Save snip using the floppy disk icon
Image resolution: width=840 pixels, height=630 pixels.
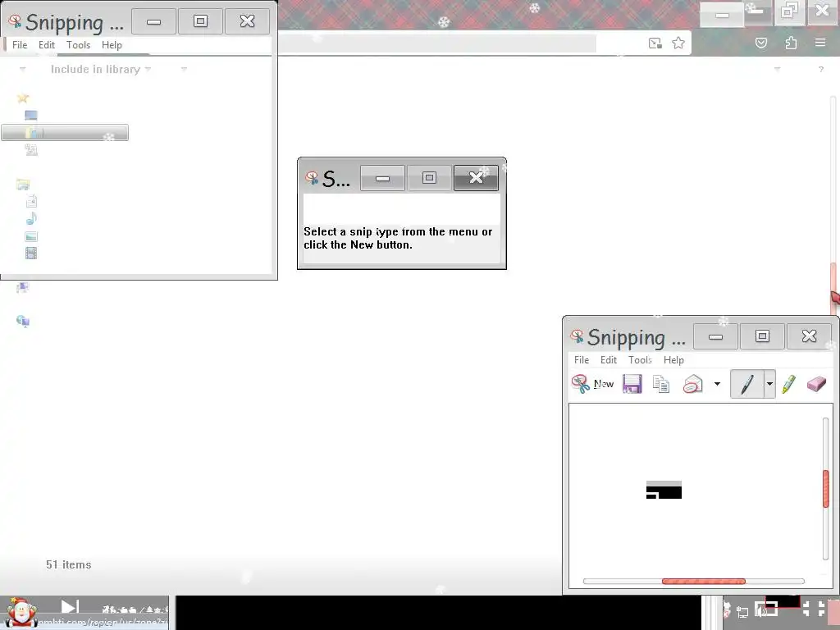pyautogui.click(x=632, y=384)
